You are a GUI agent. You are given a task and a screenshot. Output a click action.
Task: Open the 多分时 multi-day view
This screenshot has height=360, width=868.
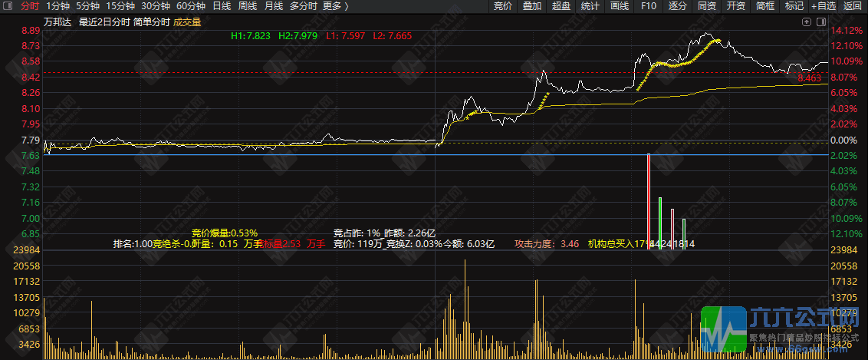click(304, 7)
